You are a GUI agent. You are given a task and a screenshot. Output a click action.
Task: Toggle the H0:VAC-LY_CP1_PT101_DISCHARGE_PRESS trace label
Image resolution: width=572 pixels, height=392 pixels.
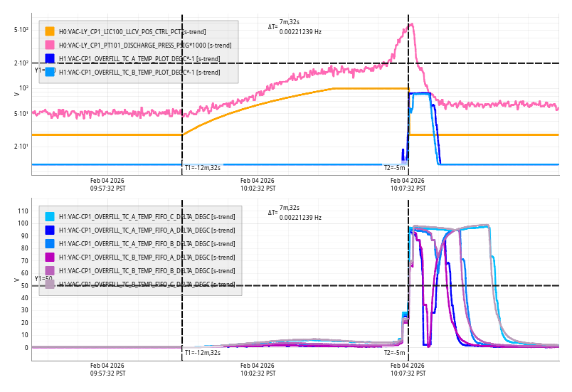point(144,46)
